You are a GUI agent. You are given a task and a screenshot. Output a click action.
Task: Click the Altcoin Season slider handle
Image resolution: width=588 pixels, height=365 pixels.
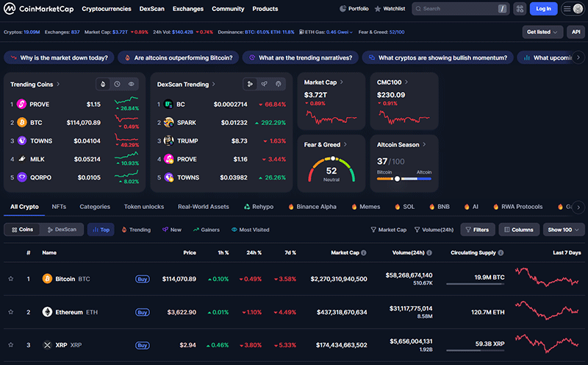pos(397,179)
